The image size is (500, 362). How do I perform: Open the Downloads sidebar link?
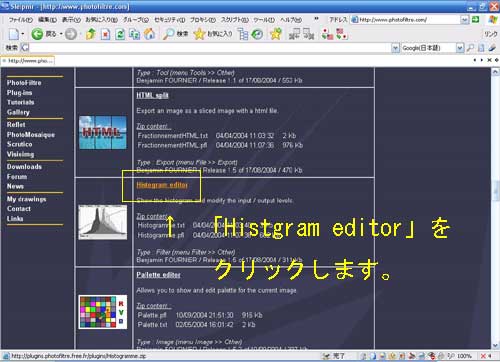tap(24, 167)
